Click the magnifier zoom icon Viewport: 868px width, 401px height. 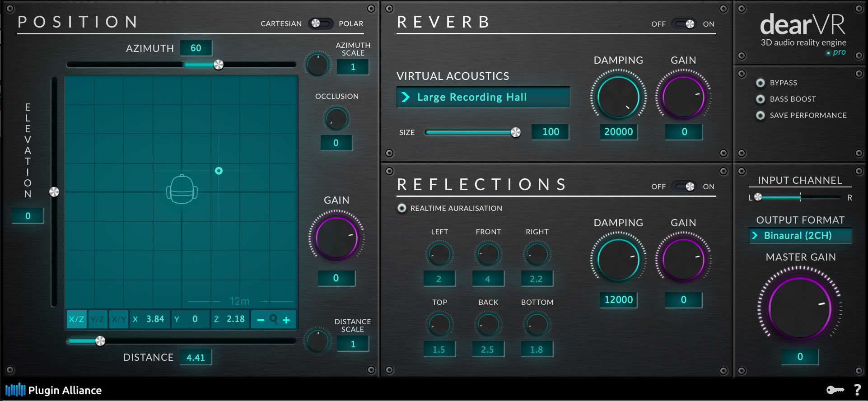(x=274, y=319)
